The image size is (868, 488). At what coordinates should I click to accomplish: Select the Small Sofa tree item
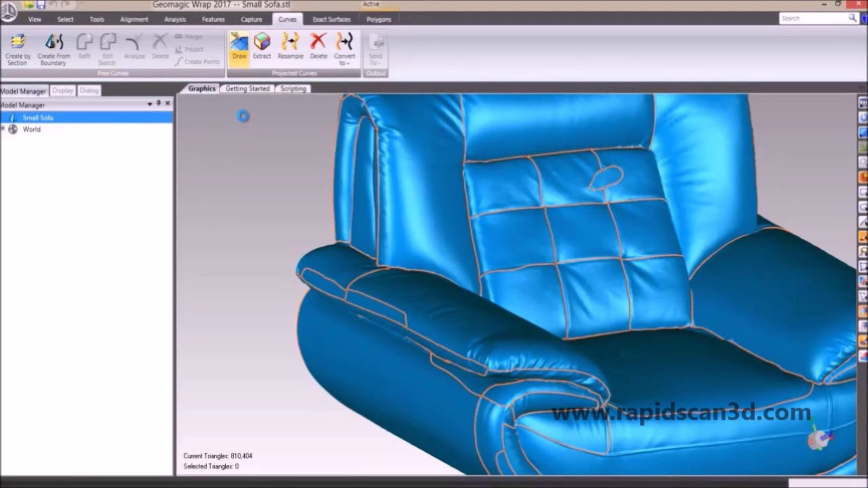(38, 117)
